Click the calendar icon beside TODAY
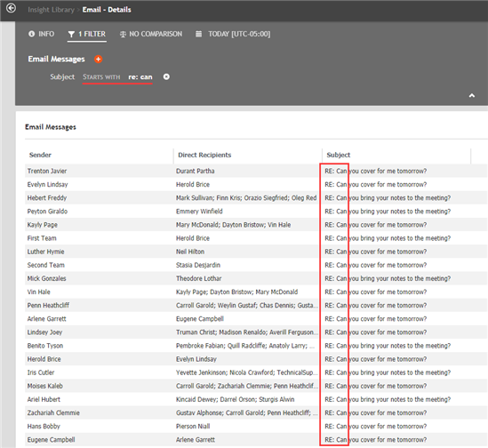Image resolution: width=488 pixels, height=448 pixels. pos(198,34)
